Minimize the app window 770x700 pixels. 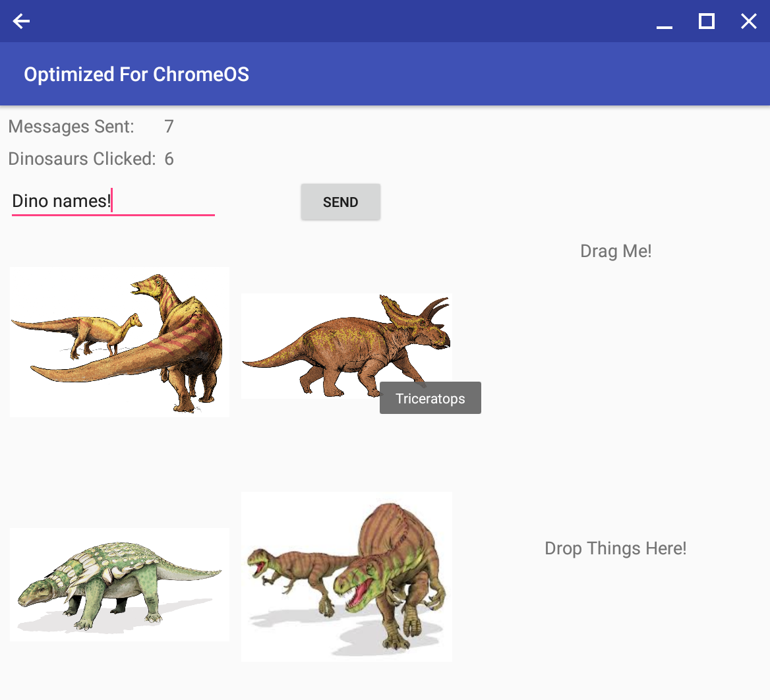665,22
